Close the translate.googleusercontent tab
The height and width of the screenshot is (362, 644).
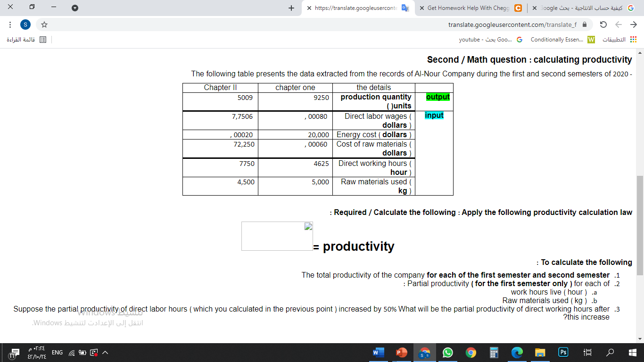coord(309,8)
